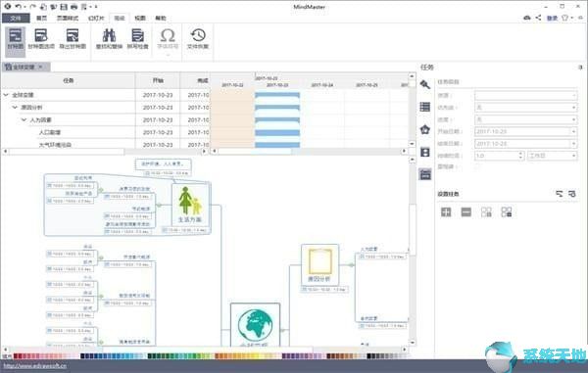Pick a dark blue swatch from palette

83,356
